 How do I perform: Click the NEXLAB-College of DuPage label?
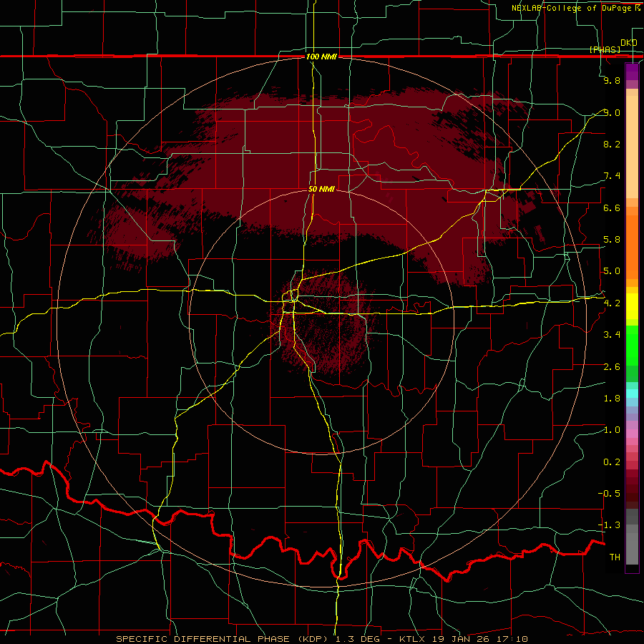click(572, 8)
